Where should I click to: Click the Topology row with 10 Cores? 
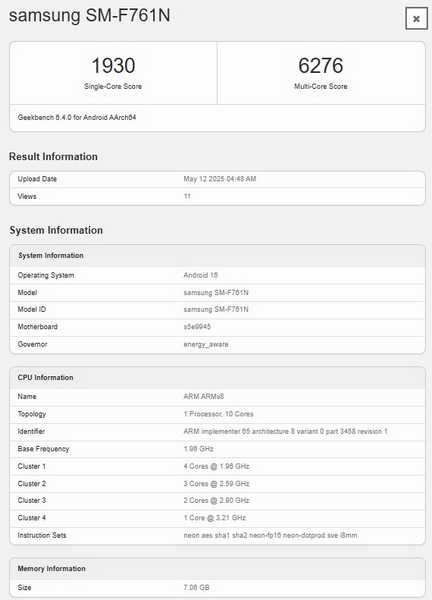click(x=217, y=414)
